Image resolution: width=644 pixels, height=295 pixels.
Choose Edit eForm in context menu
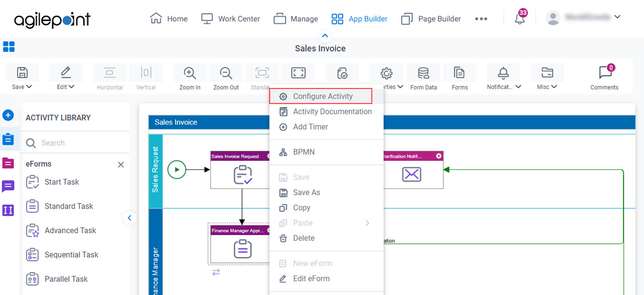327,278
